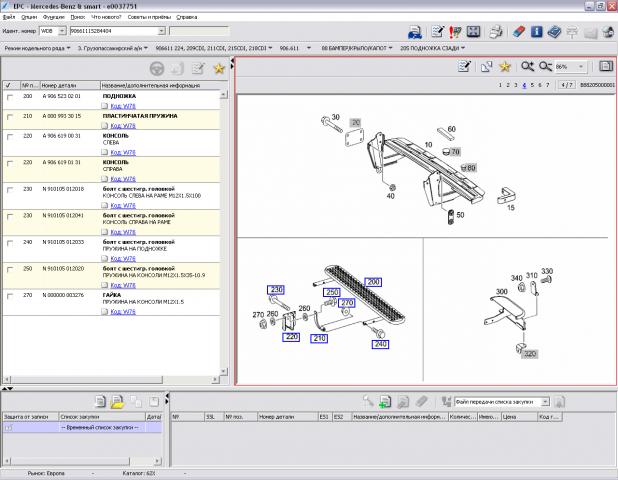618x480 pixels.
Task: Click the yellow star icon above parts list
Action: pos(219,69)
